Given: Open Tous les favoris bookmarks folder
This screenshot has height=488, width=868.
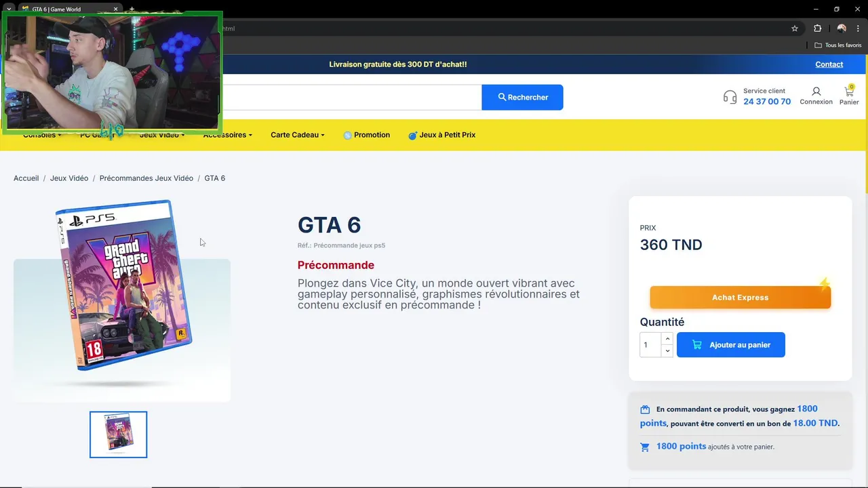Looking at the screenshot, I should 837,45.
